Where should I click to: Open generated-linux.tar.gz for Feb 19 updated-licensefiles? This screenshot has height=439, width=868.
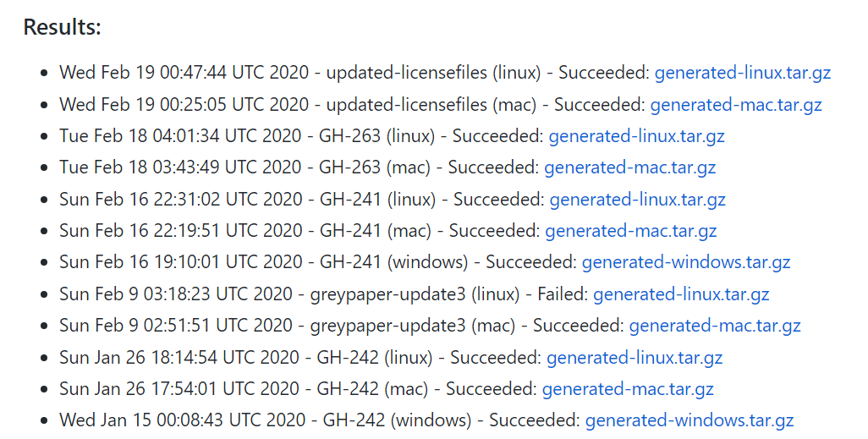point(742,73)
